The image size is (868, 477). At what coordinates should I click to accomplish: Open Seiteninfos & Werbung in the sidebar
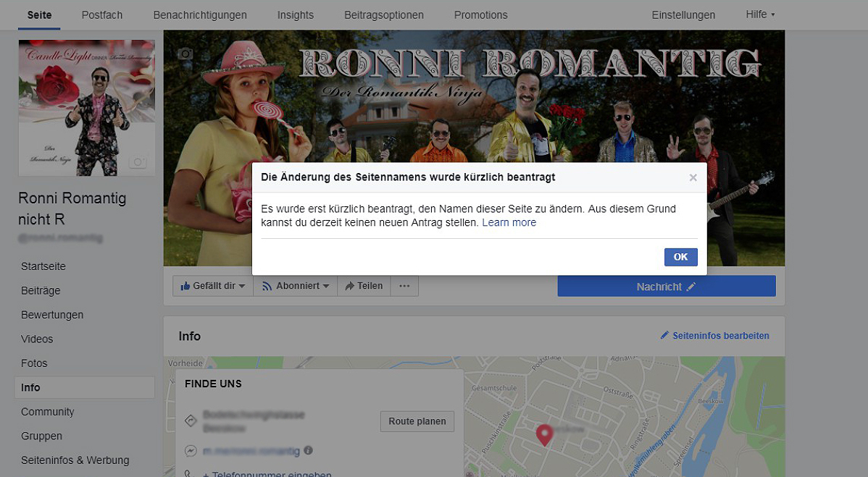pyautogui.click(x=75, y=460)
